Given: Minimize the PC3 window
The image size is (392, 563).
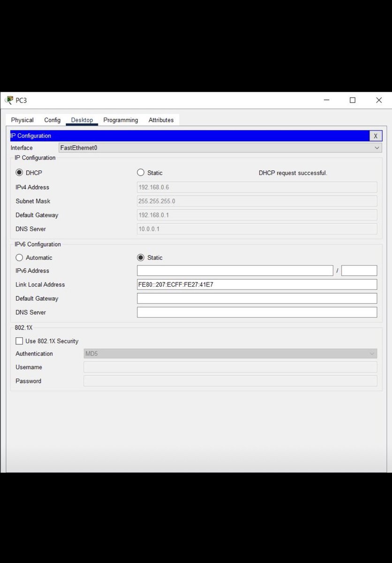Looking at the screenshot, I should [327, 100].
